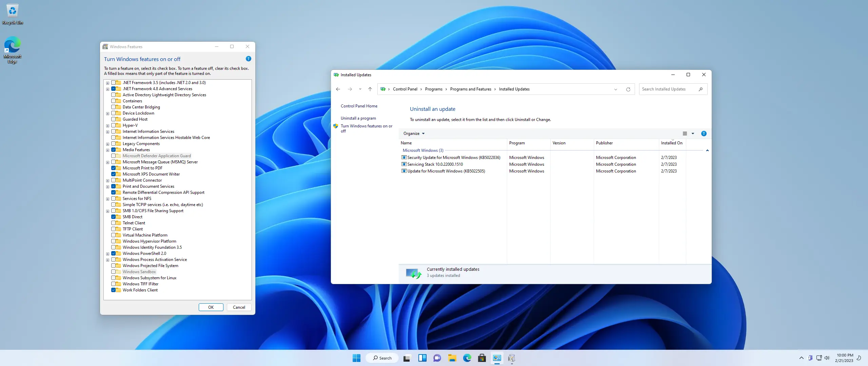Go back with the back arrow

tap(338, 89)
